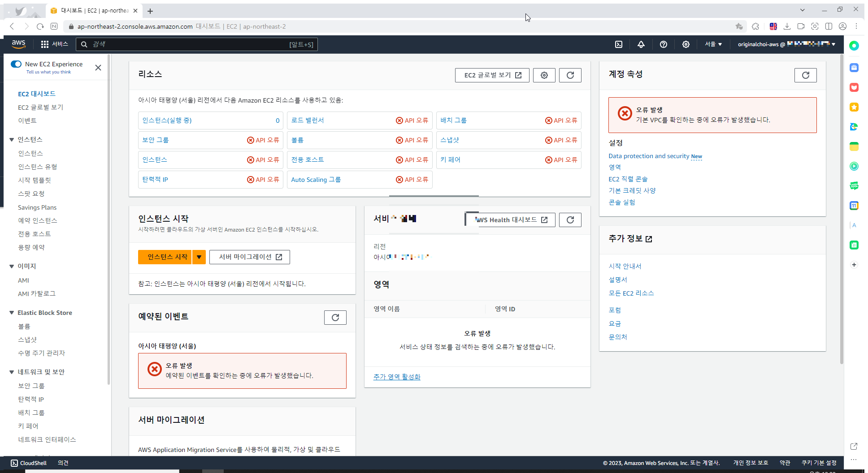The height and width of the screenshot is (473, 868).
Task: Open 이벤트 in the sidebar
Action: (x=27, y=121)
